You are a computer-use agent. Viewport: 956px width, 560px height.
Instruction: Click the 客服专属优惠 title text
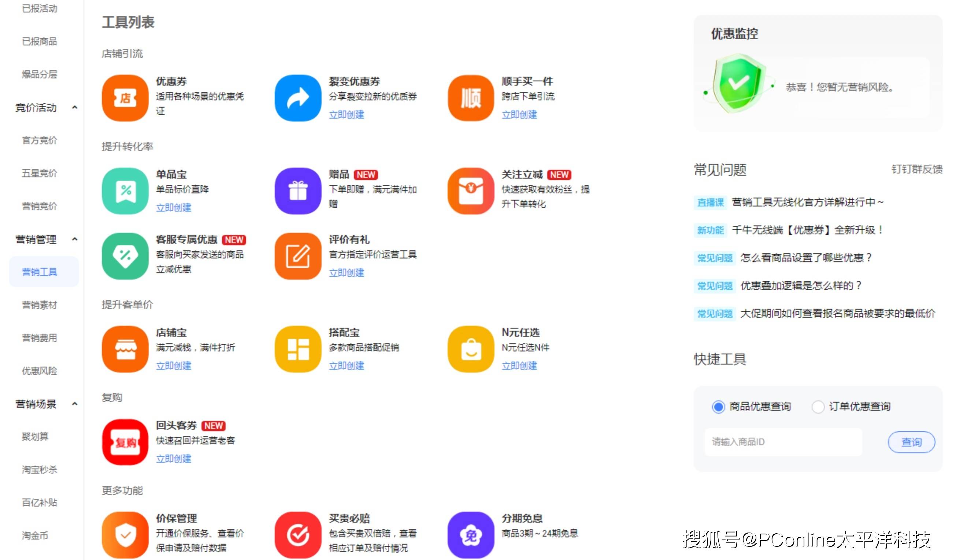click(186, 240)
